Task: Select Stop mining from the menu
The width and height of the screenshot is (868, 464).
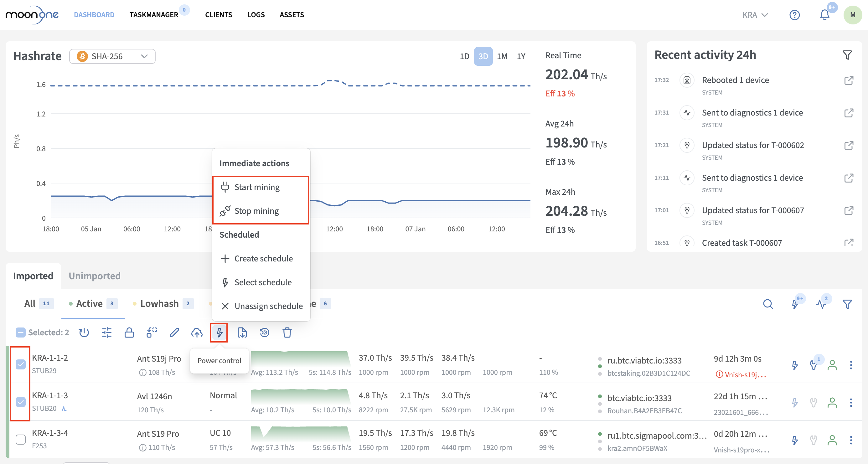Action: 256,211
